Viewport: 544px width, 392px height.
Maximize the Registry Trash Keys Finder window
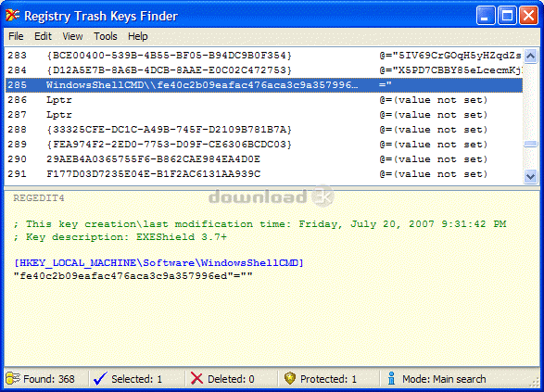[x=507, y=16]
